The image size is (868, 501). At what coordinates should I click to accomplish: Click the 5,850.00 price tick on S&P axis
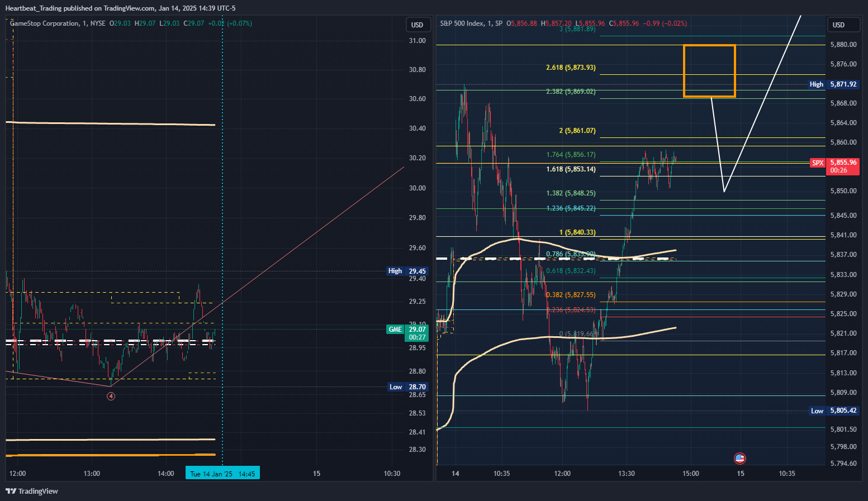pyautogui.click(x=843, y=191)
